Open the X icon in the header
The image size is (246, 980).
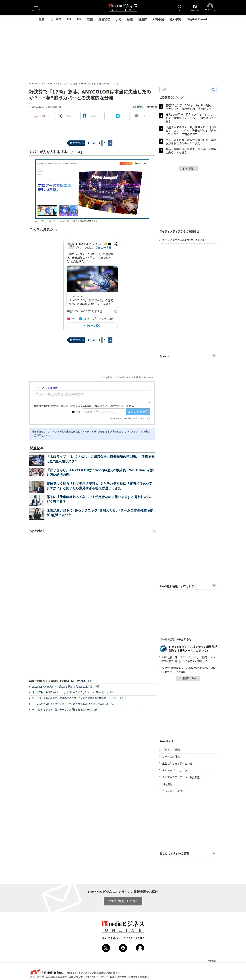[x=180, y=7]
